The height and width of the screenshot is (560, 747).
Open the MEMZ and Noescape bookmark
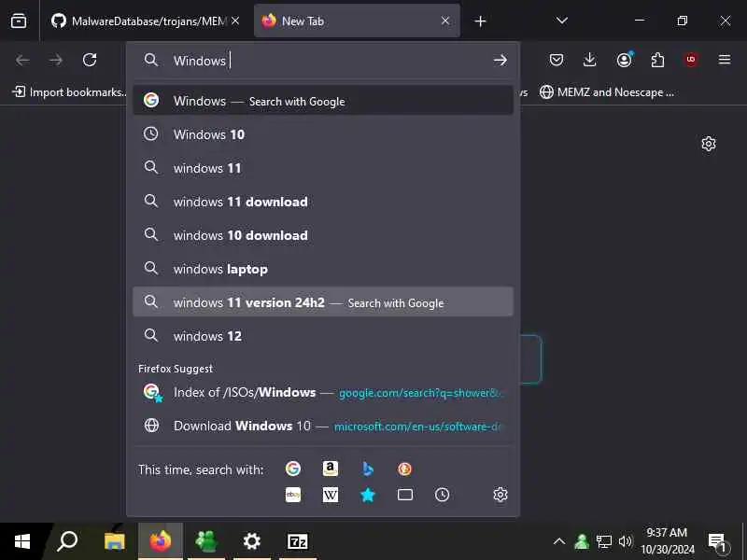[606, 91]
